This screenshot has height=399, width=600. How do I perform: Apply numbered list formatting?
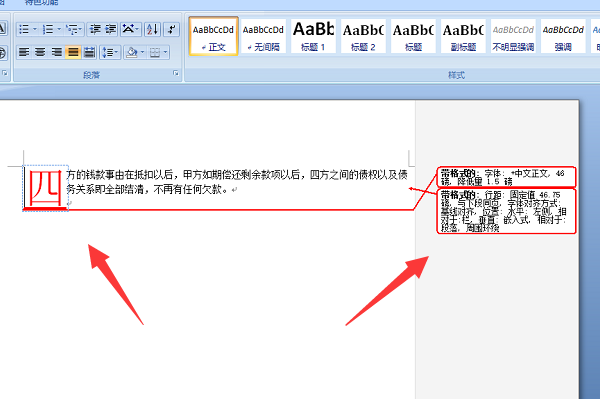click(48, 29)
